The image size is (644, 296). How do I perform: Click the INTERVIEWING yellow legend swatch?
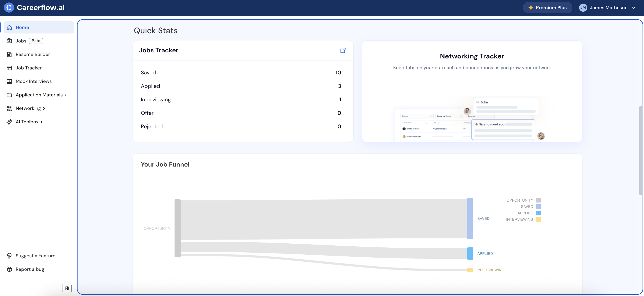pos(538,219)
